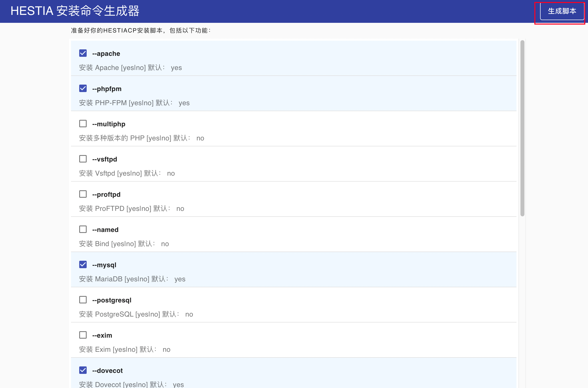Click the 安装多种版本的 PHP description
Image resolution: width=588 pixels, height=388 pixels.
pos(141,138)
